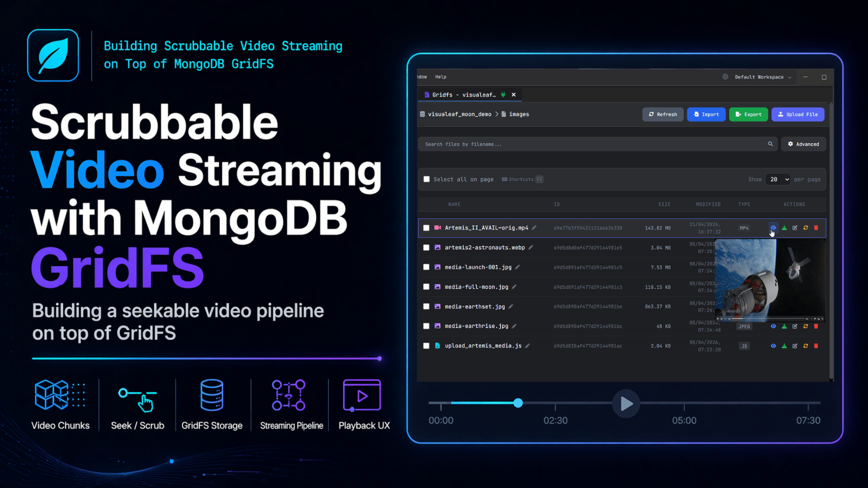This screenshot has width=868, height=488.
Task: Rename media-earthrise.jpg via pencil icon
Action: 514,326
